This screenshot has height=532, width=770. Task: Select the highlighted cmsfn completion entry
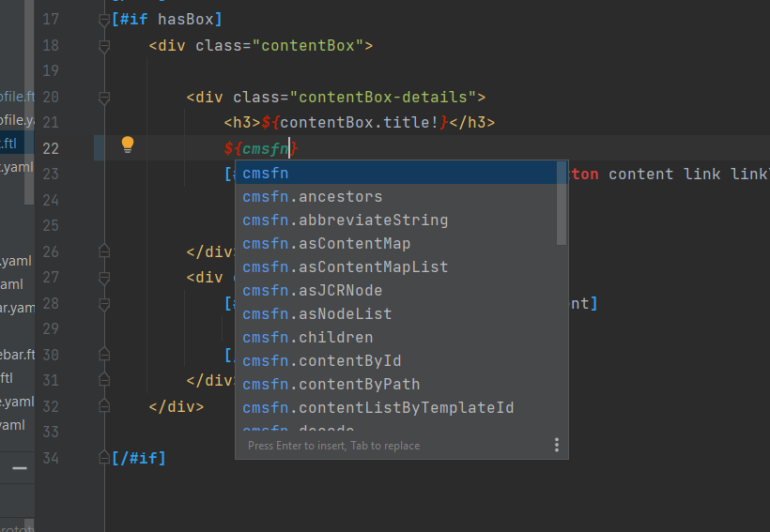(266, 174)
